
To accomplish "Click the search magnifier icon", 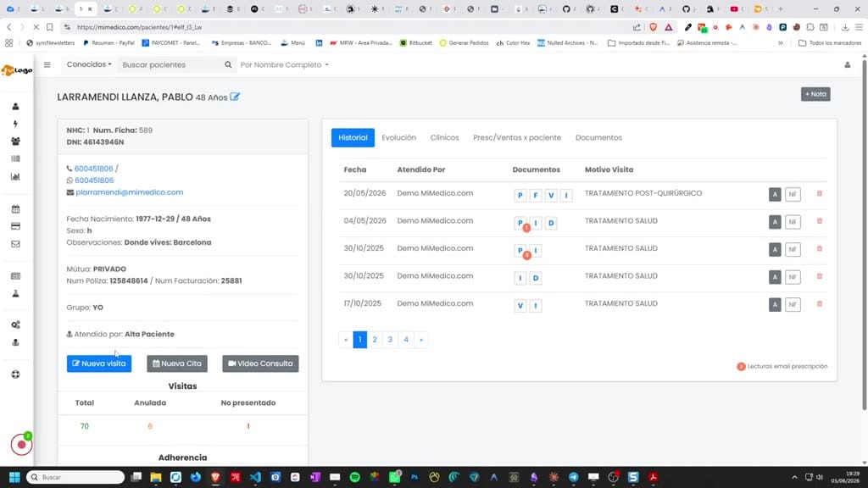I will (228, 64).
